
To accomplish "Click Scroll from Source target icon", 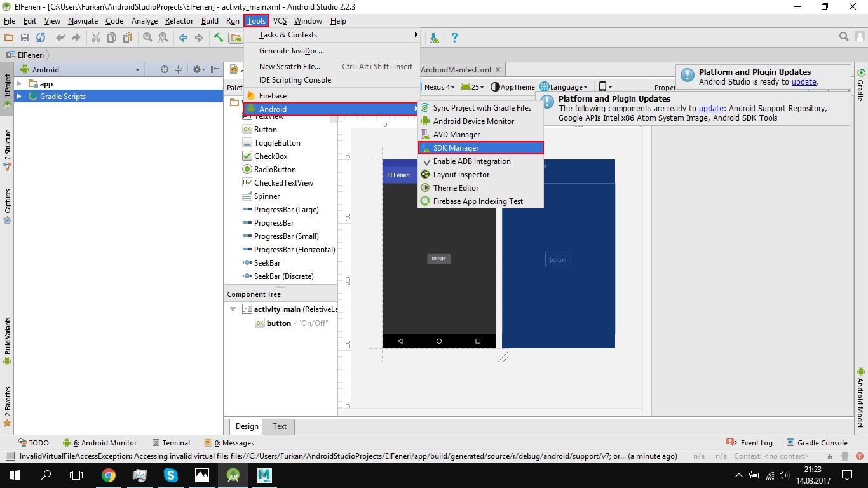I will pyautogui.click(x=165, y=70).
